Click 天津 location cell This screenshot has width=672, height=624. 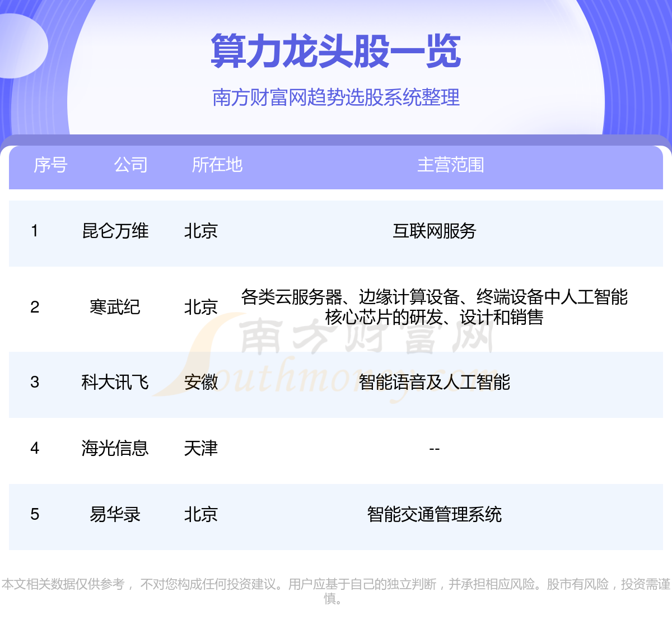[201, 448]
